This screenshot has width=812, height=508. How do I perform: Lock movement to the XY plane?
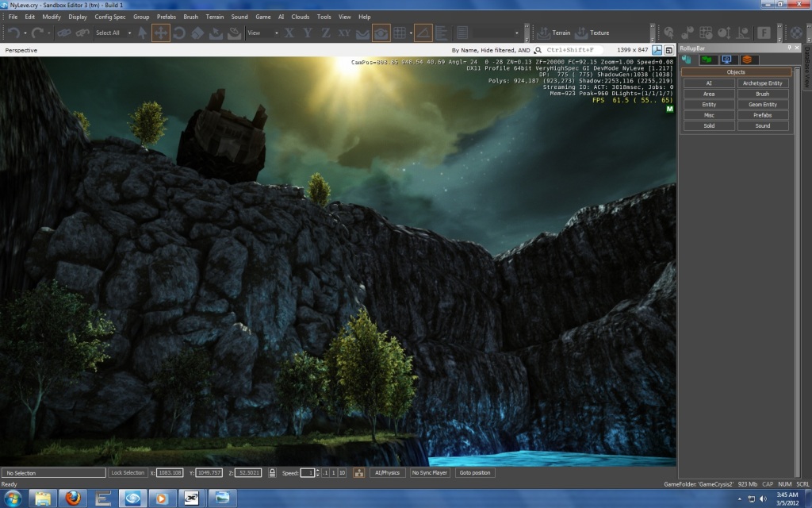[344, 33]
